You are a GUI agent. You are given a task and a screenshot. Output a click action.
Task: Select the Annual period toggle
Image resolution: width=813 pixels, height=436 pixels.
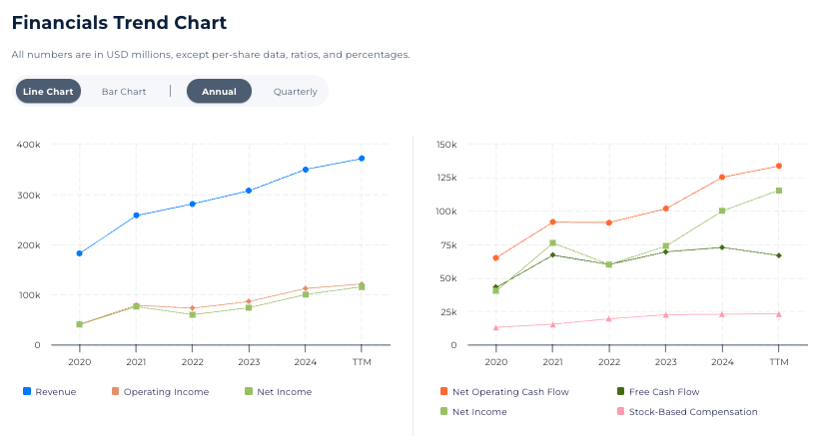click(219, 92)
